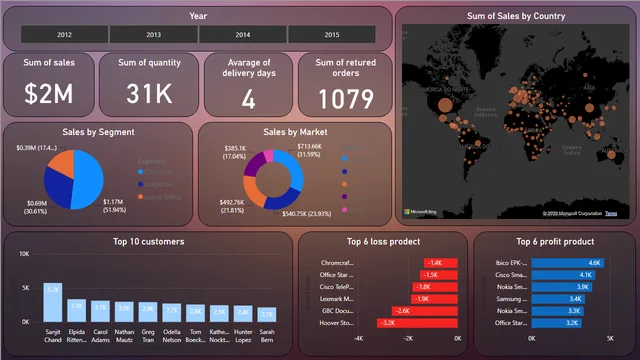The height and width of the screenshot is (360, 640).
Task: Select the Ibico EPK 4.6K profit bar
Action: point(568,263)
